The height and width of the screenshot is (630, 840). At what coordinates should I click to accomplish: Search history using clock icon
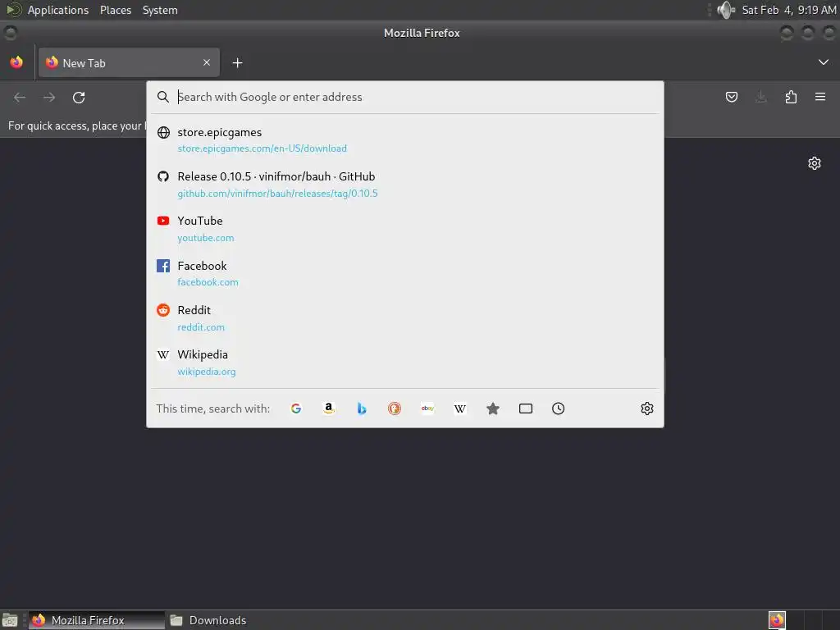[x=558, y=409]
